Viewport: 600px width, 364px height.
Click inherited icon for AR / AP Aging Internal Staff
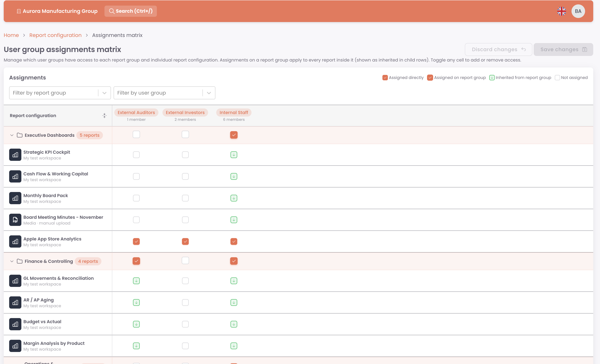tap(234, 302)
